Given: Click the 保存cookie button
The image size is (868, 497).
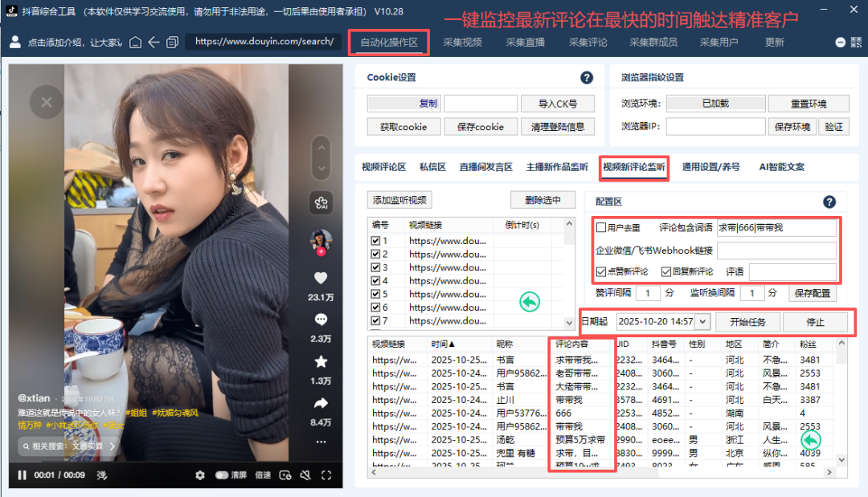Looking at the screenshot, I should (x=481, y=127).
